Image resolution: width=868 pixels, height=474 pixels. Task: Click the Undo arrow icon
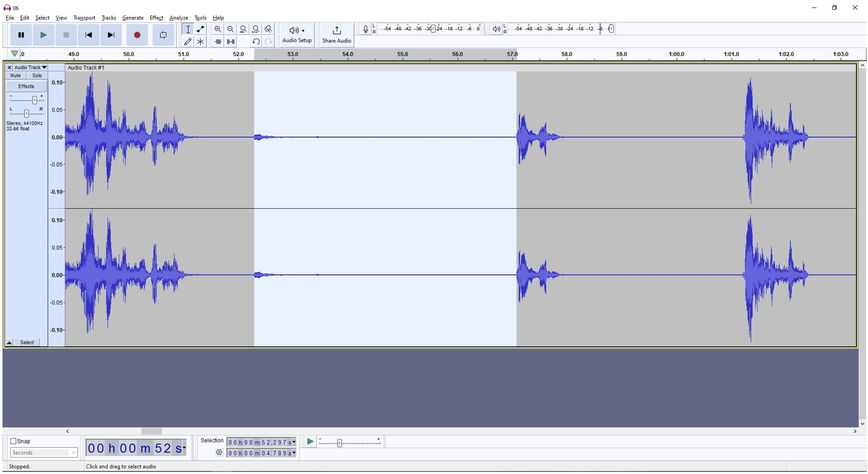256,42
